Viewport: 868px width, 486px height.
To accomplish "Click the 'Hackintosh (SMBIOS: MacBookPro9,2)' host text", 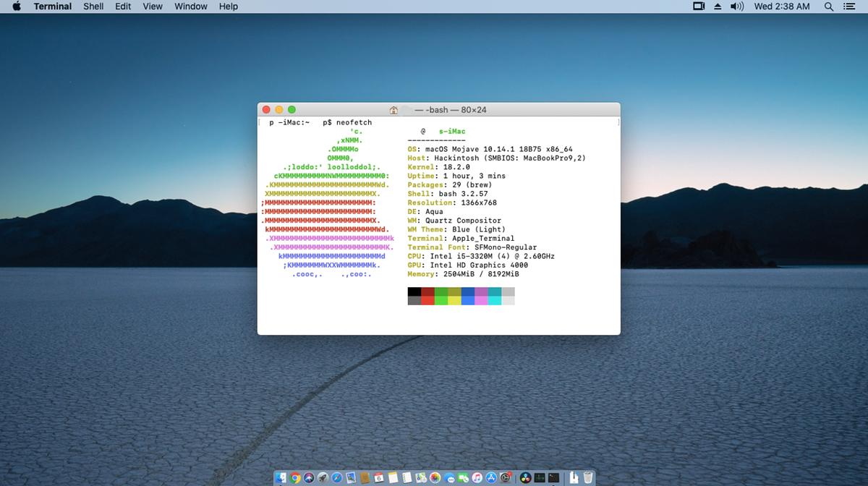I will coord(511,158).
